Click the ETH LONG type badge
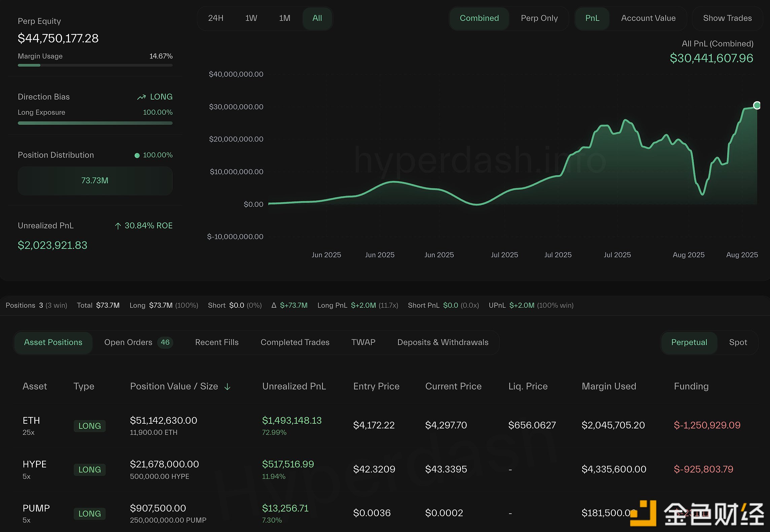This screenshot has height=532, width=770. pyautogui.click(x=90, y=426)
